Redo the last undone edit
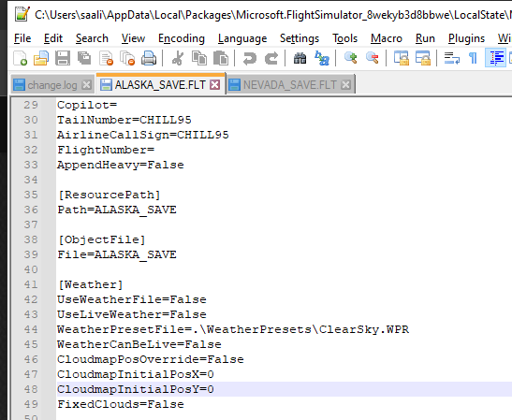Screen dimensions: 512x420 pos(271,58)
